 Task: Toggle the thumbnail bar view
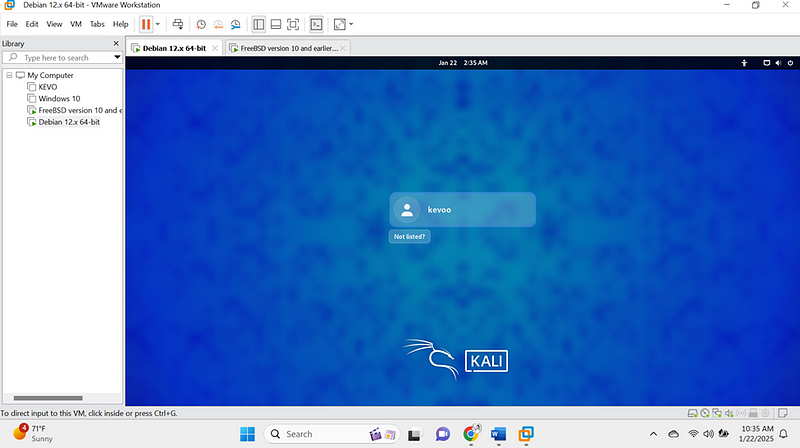pos(276,24)
